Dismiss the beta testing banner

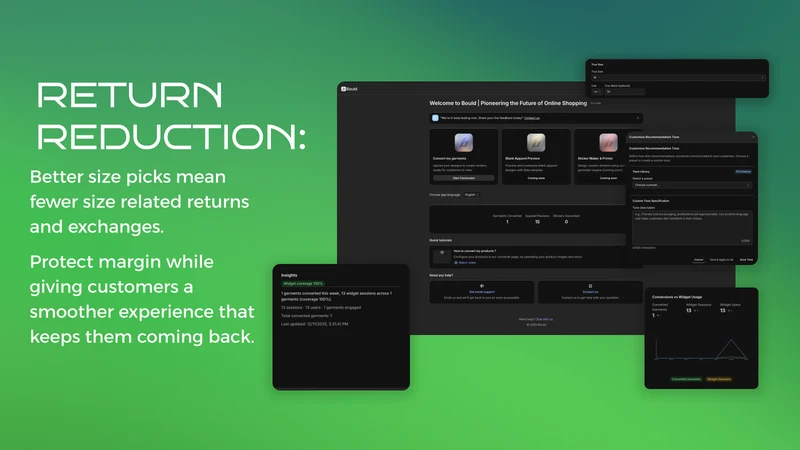click(637, 118)
